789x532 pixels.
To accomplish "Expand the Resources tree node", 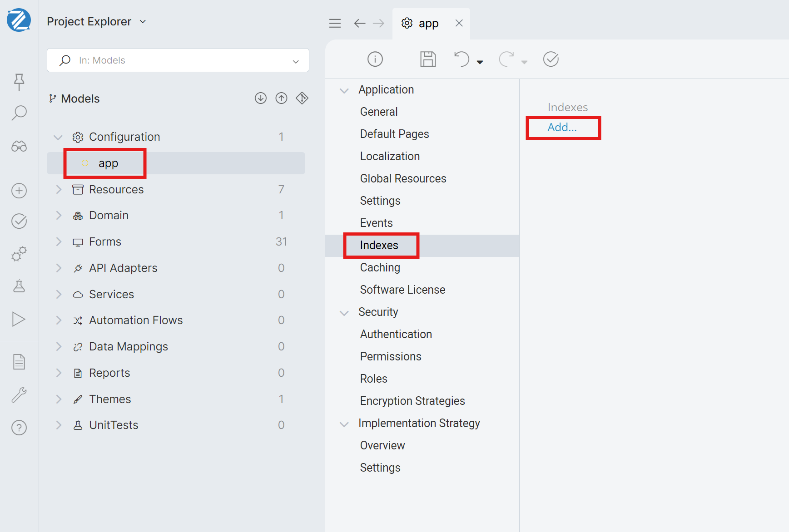I will (59, 189).
